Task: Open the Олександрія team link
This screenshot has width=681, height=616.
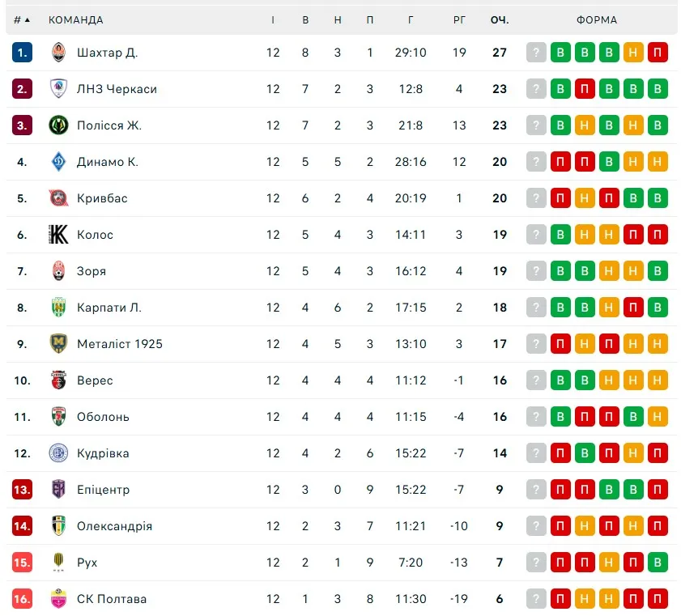Action: (114, 526)
